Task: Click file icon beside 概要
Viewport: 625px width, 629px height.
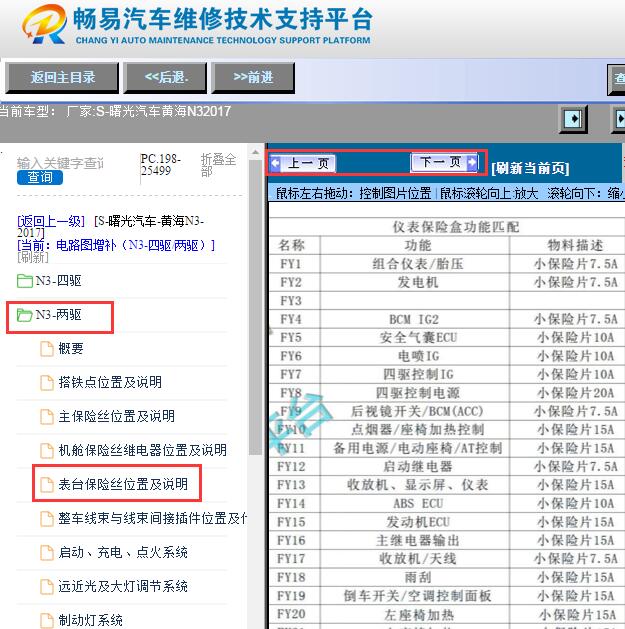Action: pyautogui.click(x=47, y=349)
